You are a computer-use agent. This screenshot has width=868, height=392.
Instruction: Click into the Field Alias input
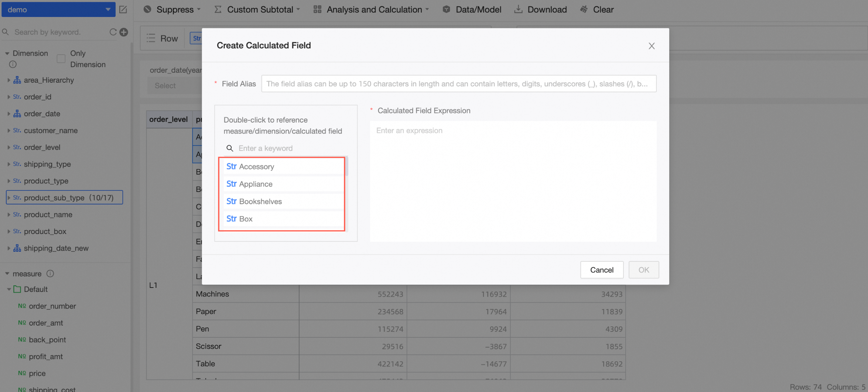coord(458,84)
